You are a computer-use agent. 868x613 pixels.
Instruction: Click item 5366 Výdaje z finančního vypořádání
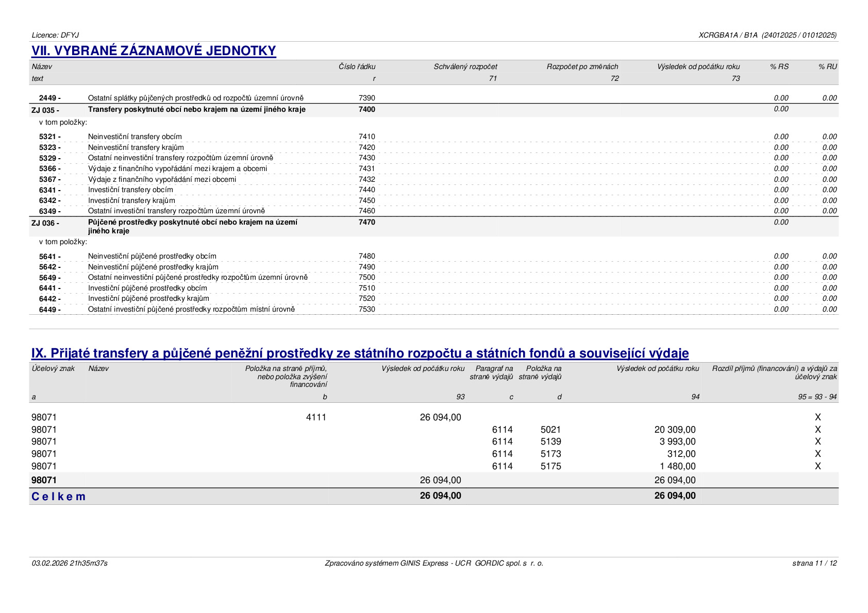177,168
